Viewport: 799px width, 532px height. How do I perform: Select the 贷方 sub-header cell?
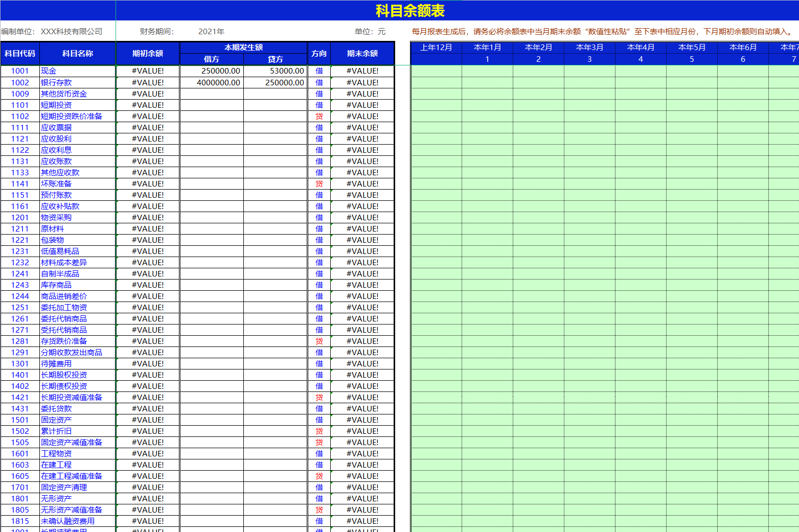pyautogui.click(x=276, y=59)
